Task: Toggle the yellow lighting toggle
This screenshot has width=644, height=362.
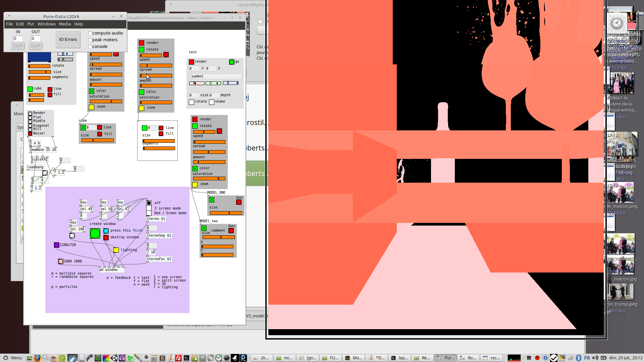Action: click(116, 250)
